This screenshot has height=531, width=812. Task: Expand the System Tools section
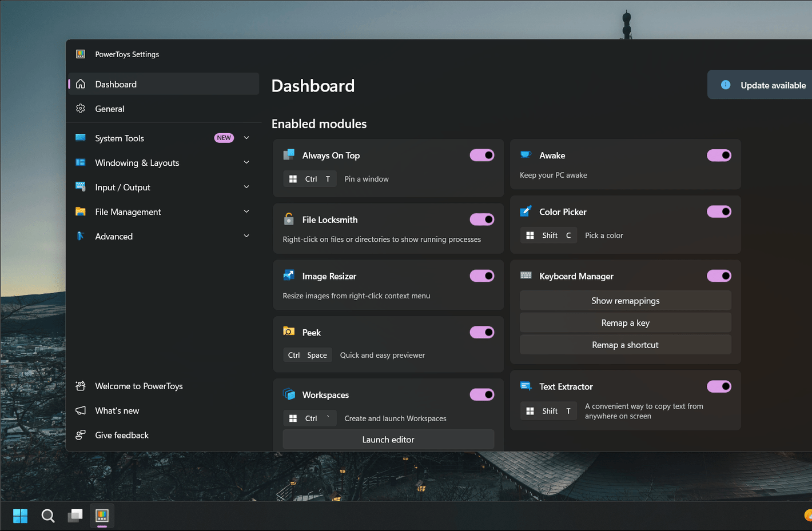pos(246,138)
